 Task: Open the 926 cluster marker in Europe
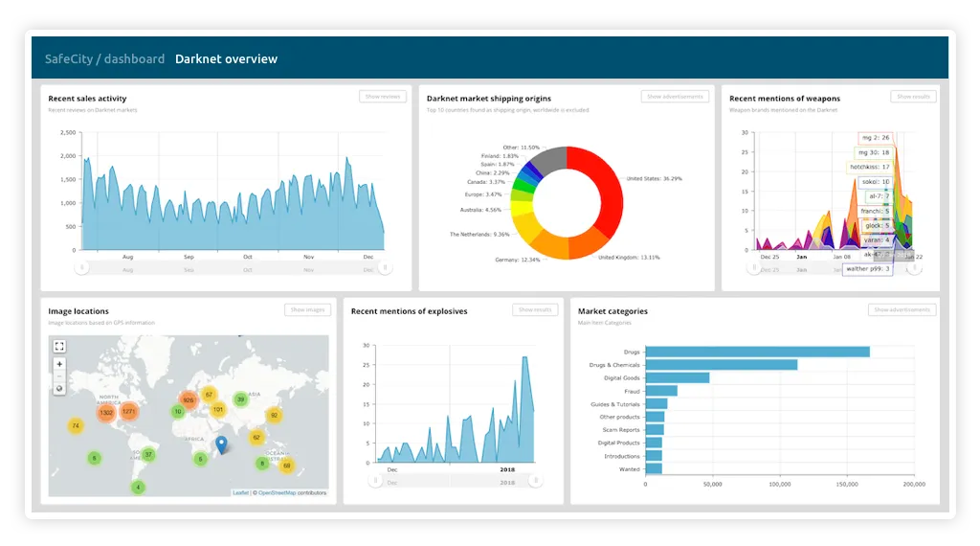click(189, 400)
